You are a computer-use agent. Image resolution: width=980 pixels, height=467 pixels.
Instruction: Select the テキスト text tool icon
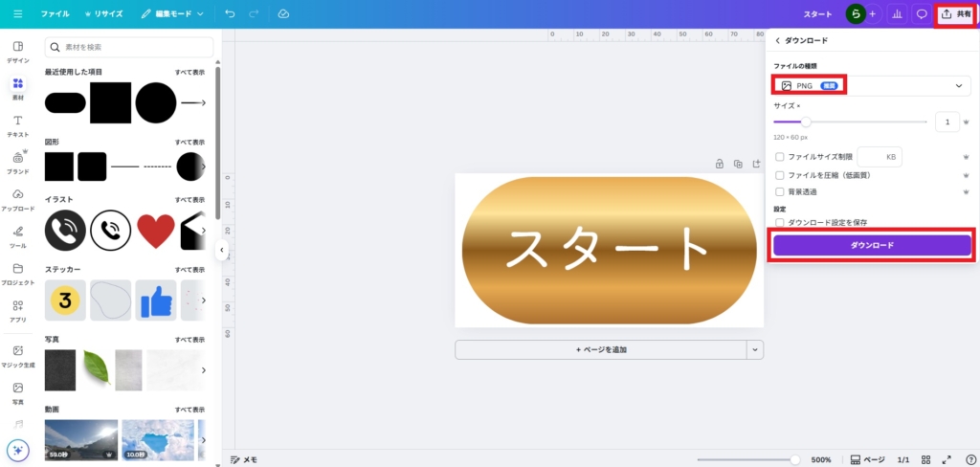[17, 125]
